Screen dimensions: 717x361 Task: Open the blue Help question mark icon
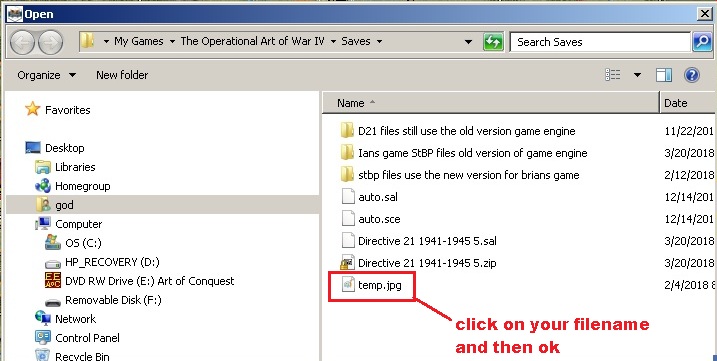click(692, 75)
